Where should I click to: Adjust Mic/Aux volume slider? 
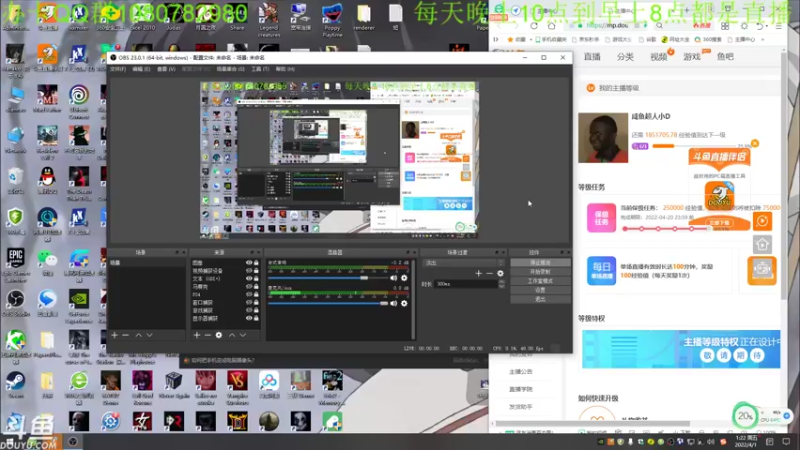pyautogui.click(x=327, y=303)
